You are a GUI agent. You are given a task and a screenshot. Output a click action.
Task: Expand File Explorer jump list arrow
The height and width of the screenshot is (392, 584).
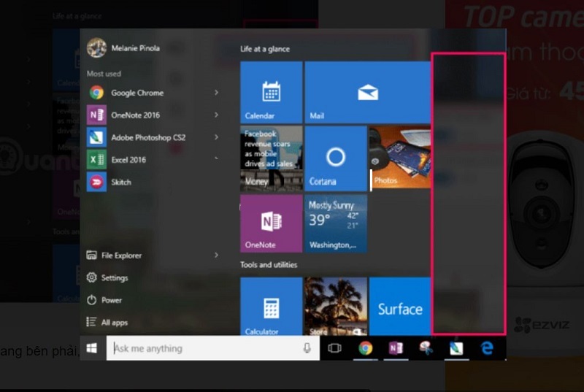[x=216, y=255]
